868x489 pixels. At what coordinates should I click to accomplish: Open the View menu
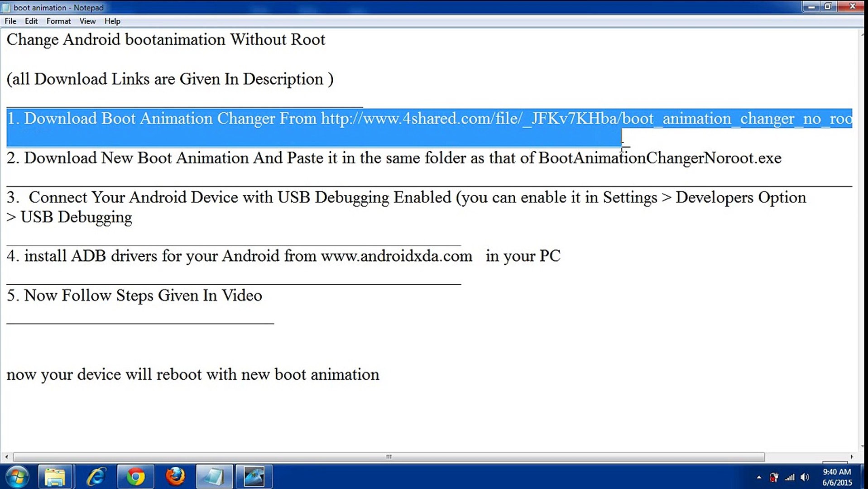(x=87, y=21)
